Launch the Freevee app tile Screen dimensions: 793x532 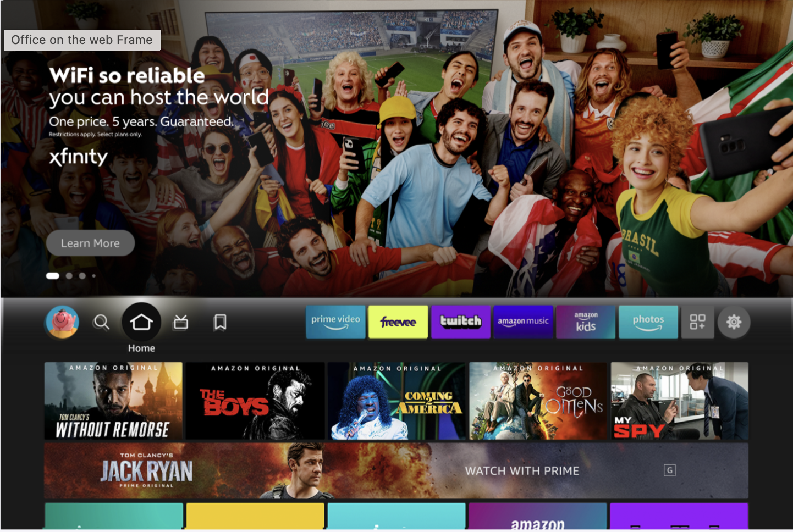coord(398,322)
